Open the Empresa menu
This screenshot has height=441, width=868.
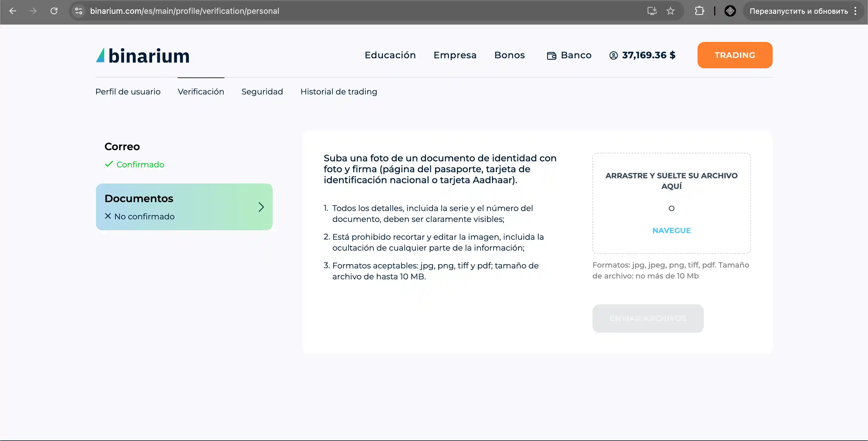point(455,55)
